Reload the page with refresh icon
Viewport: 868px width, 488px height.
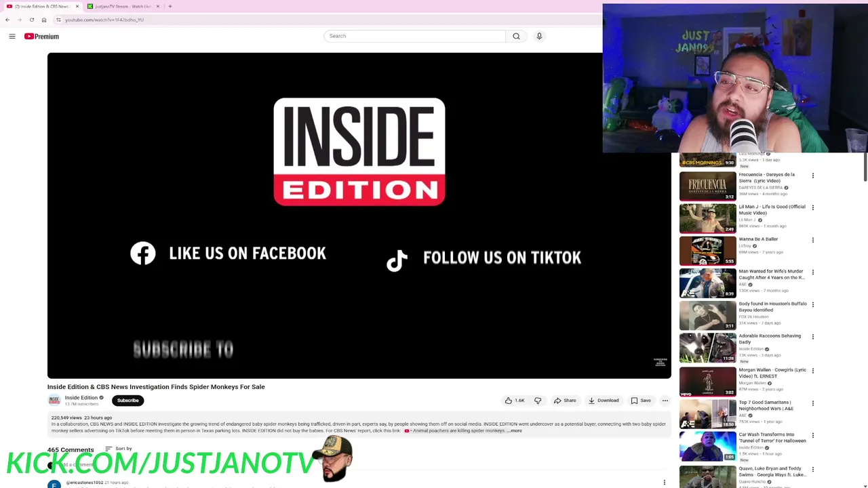(x=32, y=20)
